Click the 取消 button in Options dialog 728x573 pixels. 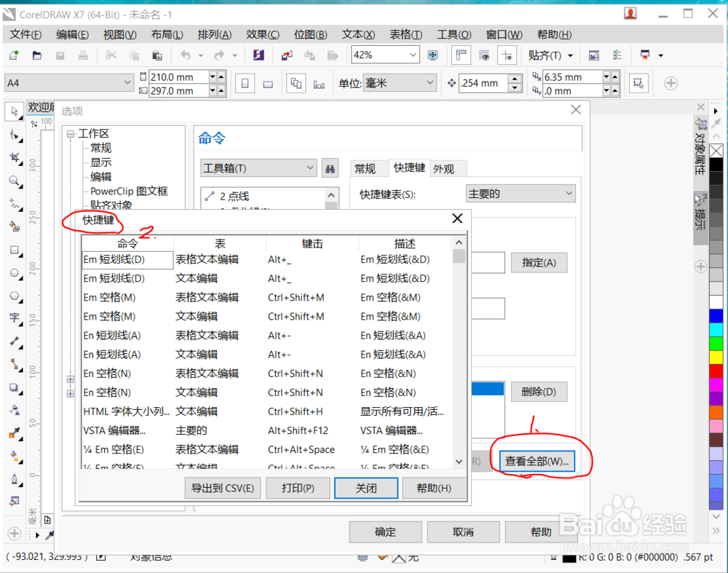463,532
